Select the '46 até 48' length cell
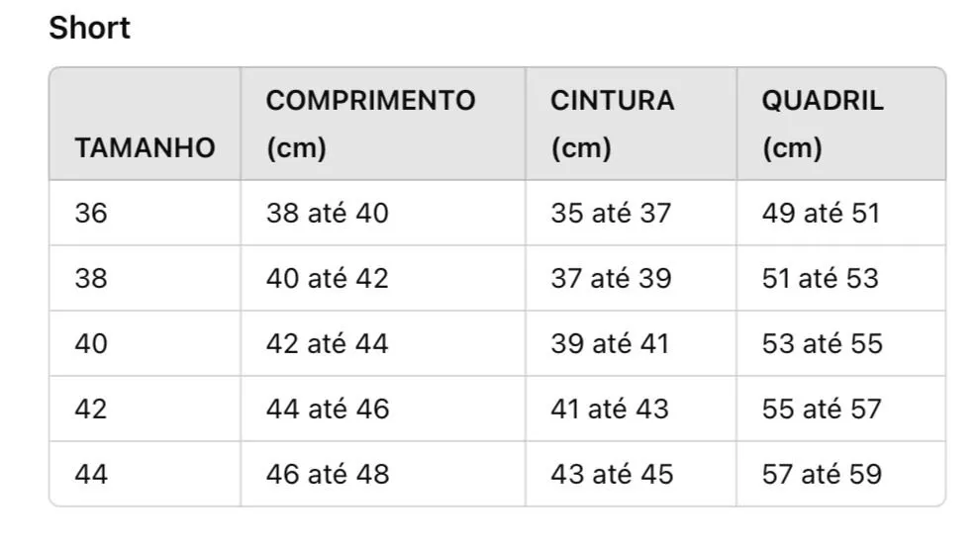The image size is (980, 550). [383, 474]
